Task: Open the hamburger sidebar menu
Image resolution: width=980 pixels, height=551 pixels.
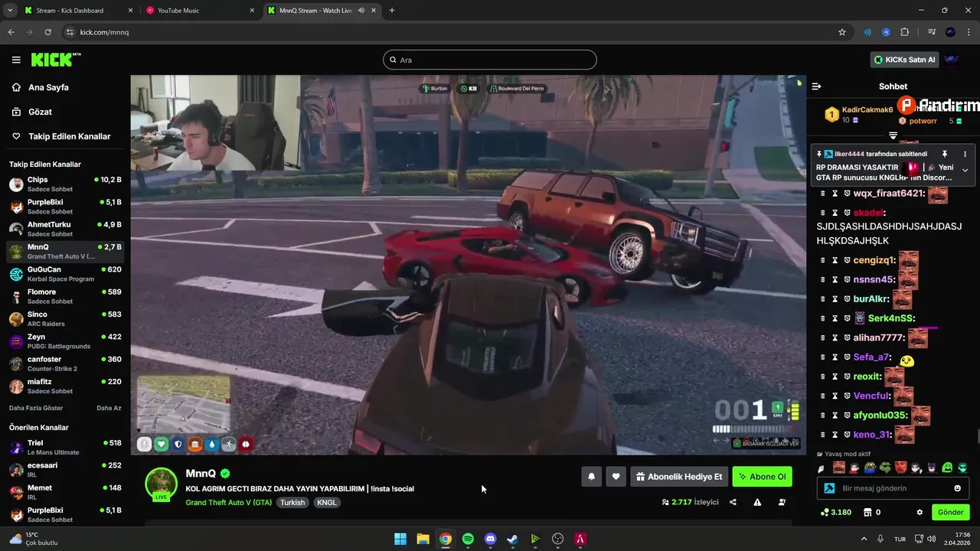Action: point(16,60)
